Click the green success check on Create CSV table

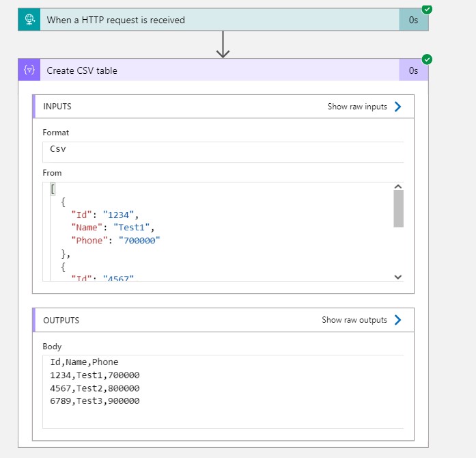click(x=427, y=59)
